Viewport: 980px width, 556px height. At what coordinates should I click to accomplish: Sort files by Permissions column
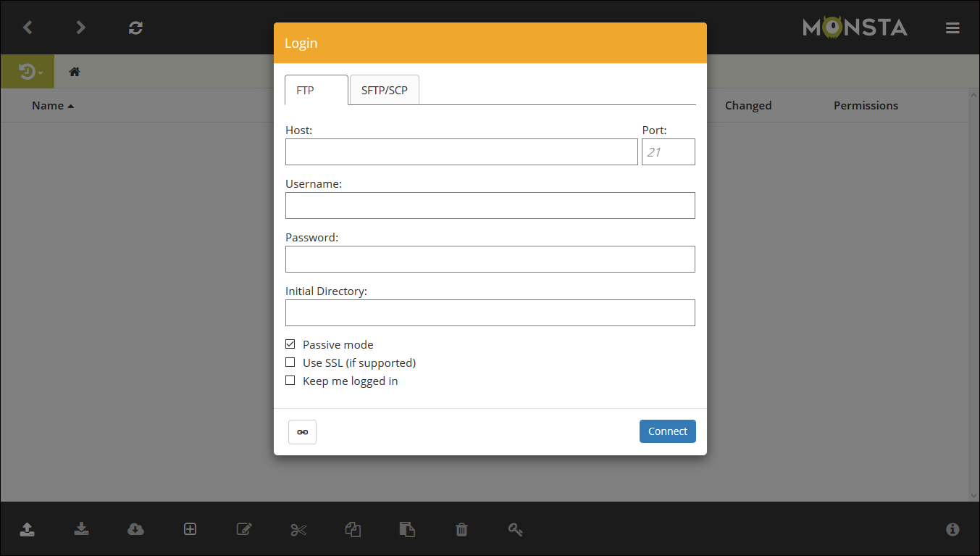(x=866, y=106)
